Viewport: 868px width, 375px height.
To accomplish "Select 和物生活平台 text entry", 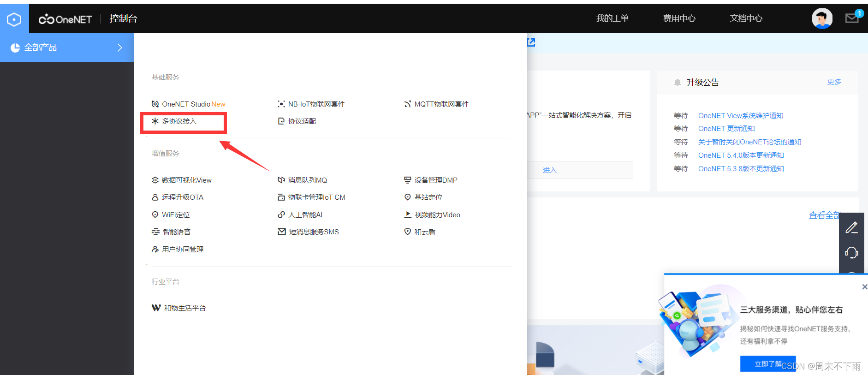I will click(185, 308).
